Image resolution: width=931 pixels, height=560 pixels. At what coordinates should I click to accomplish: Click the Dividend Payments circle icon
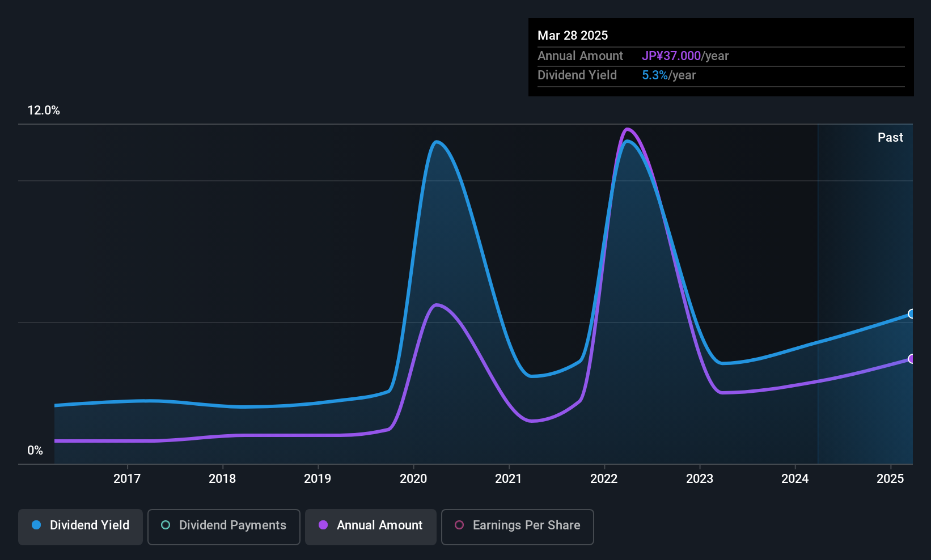tap(165, 525)
